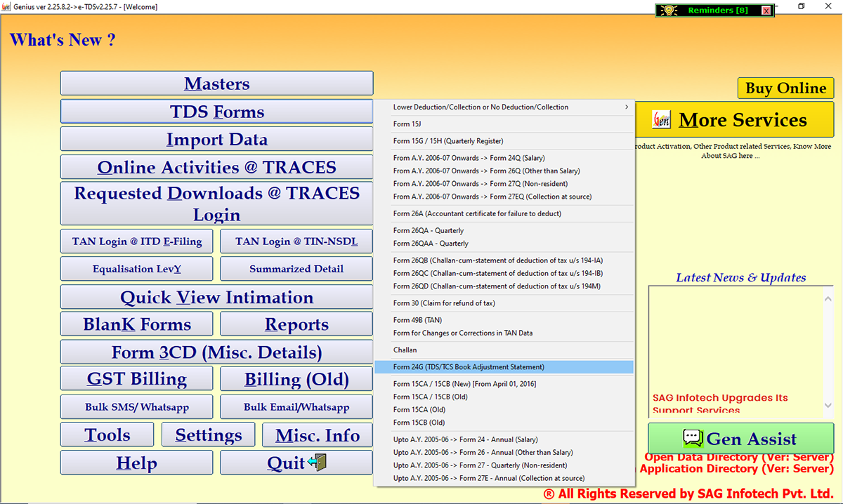Open the TDS Forms menu button
This screenshot has width=843, height=504.
[x=216, y=112]
